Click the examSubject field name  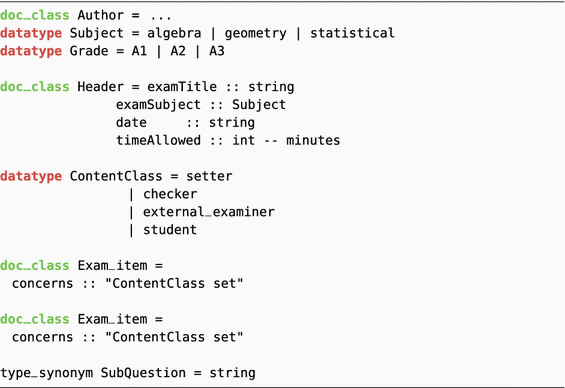[159, 105]
